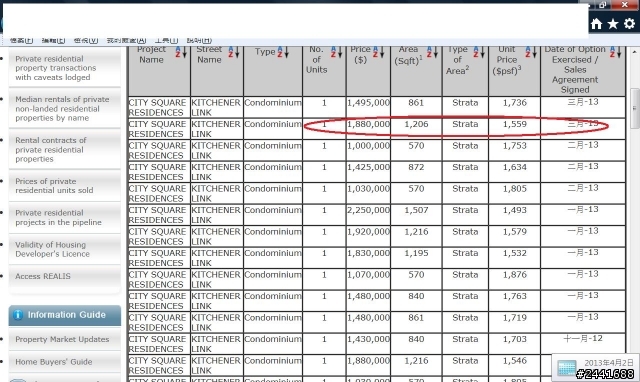Open the 我的最愛(A) favorites menu

126,40
